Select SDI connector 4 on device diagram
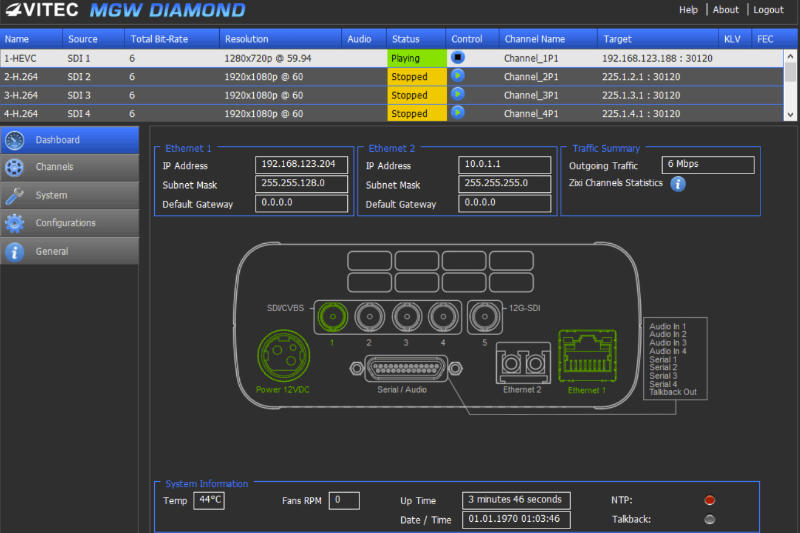The height and width of the screenshot is (533, 800). click(x=443, y=317)
